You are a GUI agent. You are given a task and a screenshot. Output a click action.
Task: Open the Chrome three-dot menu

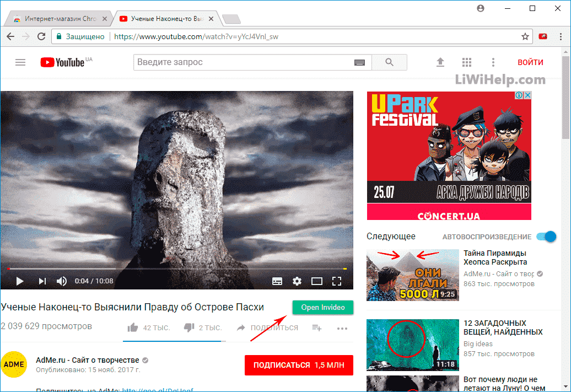pyautogui.click(x=561, y=36)
